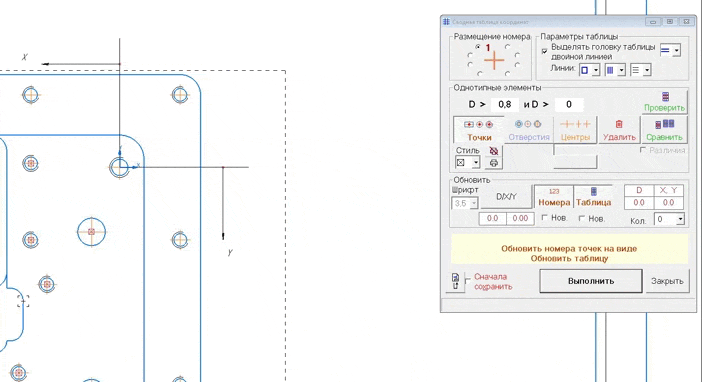Click the X axis label in drawing
This screenshot has width=702, height=382.
point(25,57)
